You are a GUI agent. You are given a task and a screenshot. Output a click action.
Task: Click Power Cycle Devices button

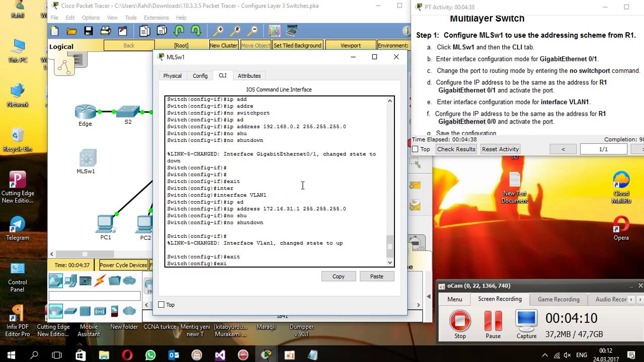click(x=123, y=265)
